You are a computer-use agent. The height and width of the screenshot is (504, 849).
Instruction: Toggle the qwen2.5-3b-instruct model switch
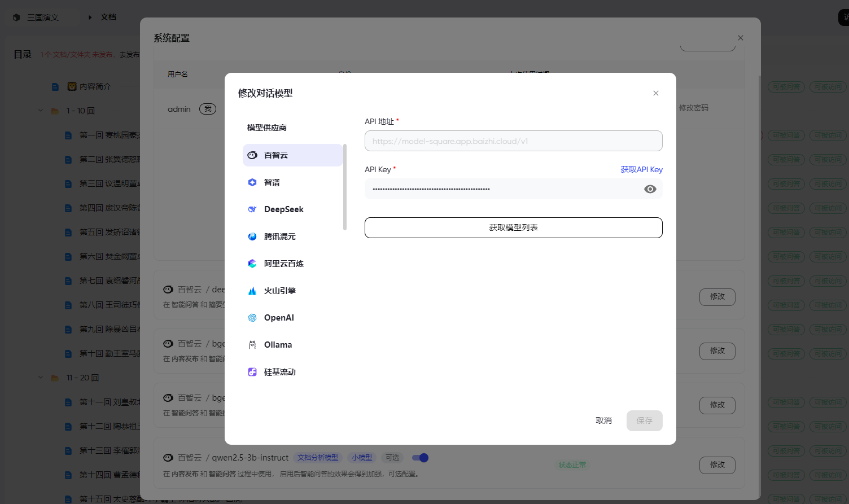pyautogui.click(x=420, y=458)
